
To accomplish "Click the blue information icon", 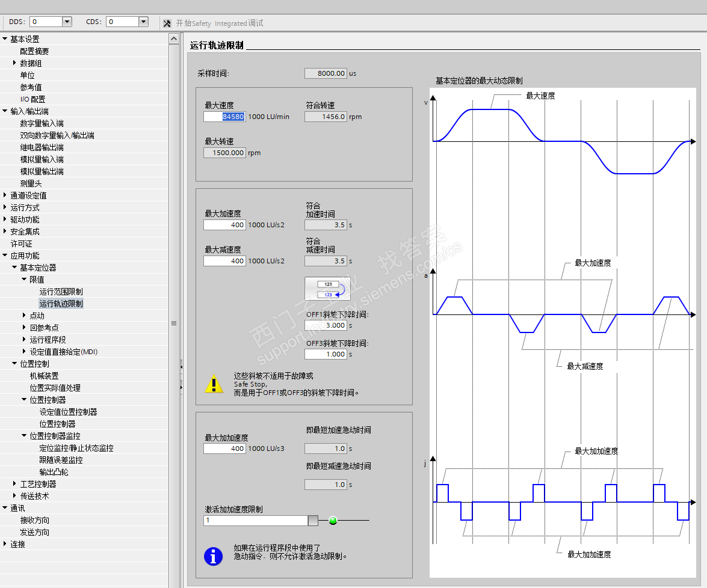I will (x=214, y=556).
